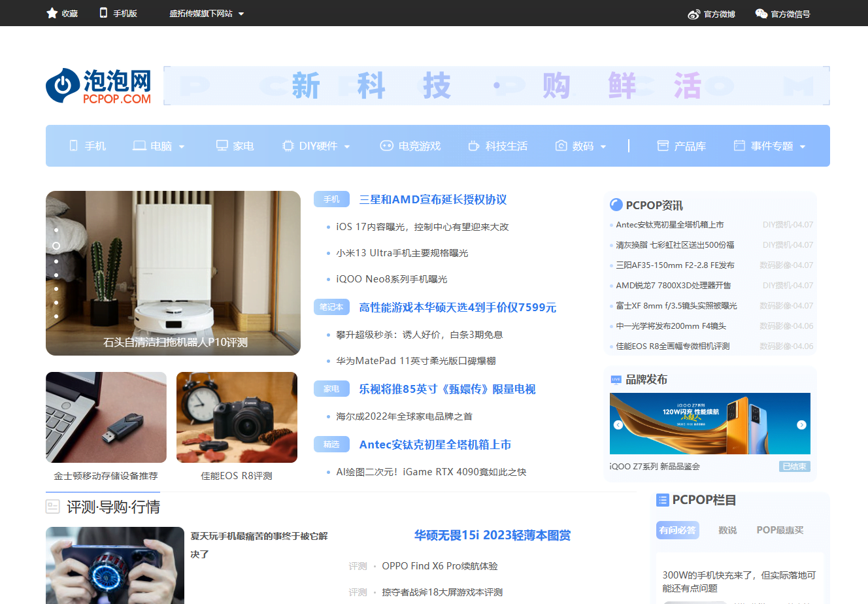
Task: Click the box icon beside 产品库
Action: point(663,146)
